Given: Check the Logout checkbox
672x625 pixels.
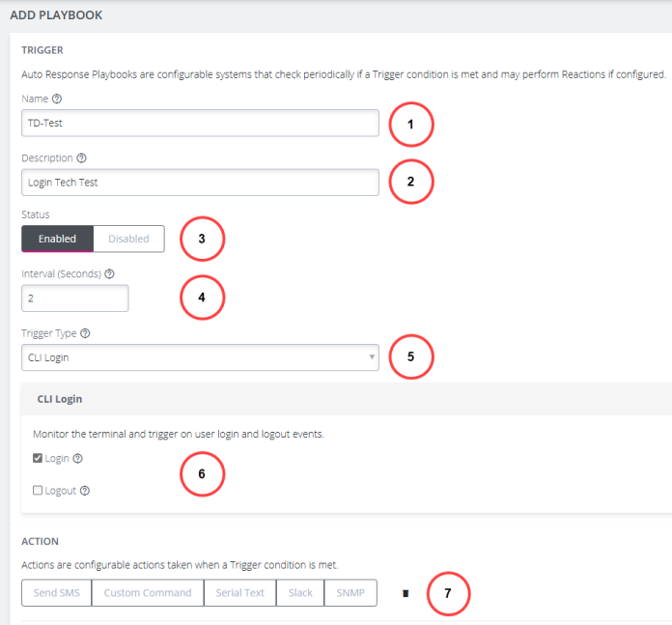Looking at the screenshot, I should click(38, 491).
